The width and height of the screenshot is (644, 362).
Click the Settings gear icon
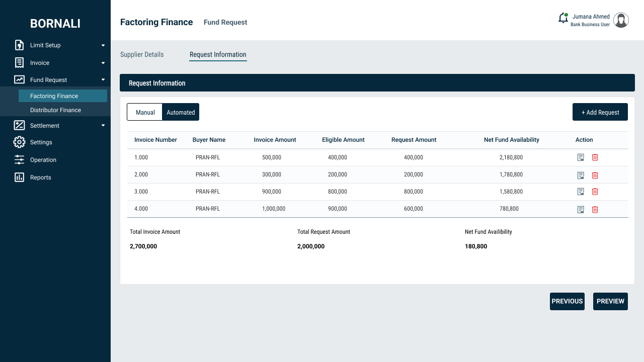pyautogui.click(x=19, y=142)
